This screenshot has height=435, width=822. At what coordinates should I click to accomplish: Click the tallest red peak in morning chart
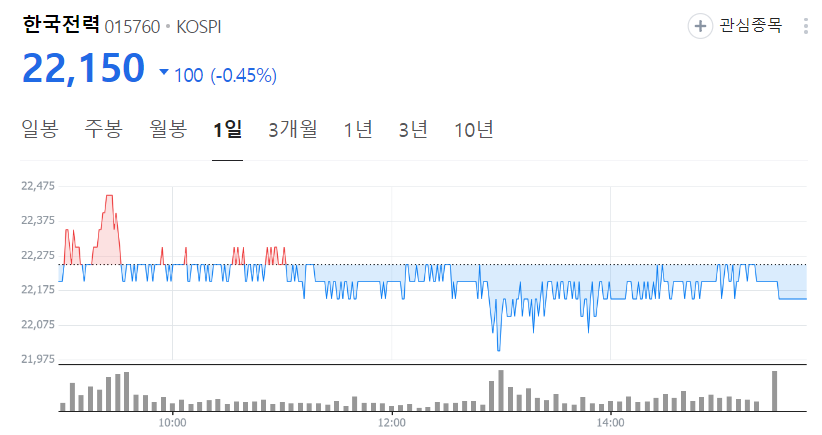click(109, 196)
